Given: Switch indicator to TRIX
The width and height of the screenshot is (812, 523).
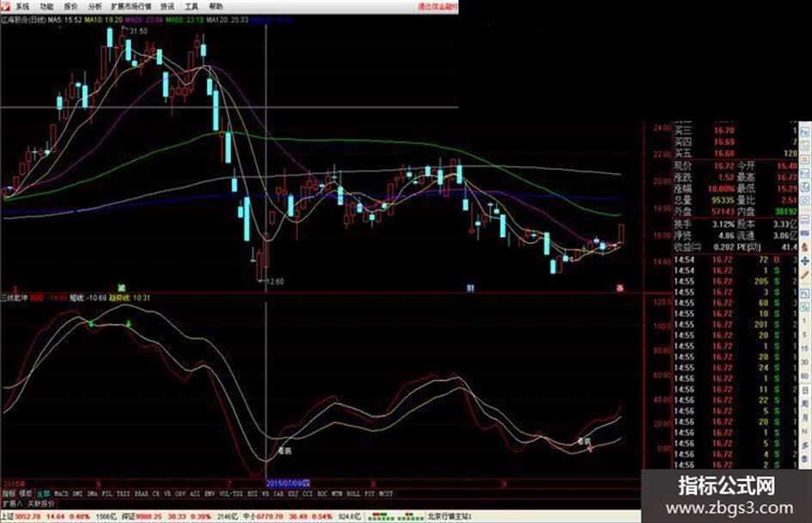Looking at the screenshot, I should tap(123, 494).
